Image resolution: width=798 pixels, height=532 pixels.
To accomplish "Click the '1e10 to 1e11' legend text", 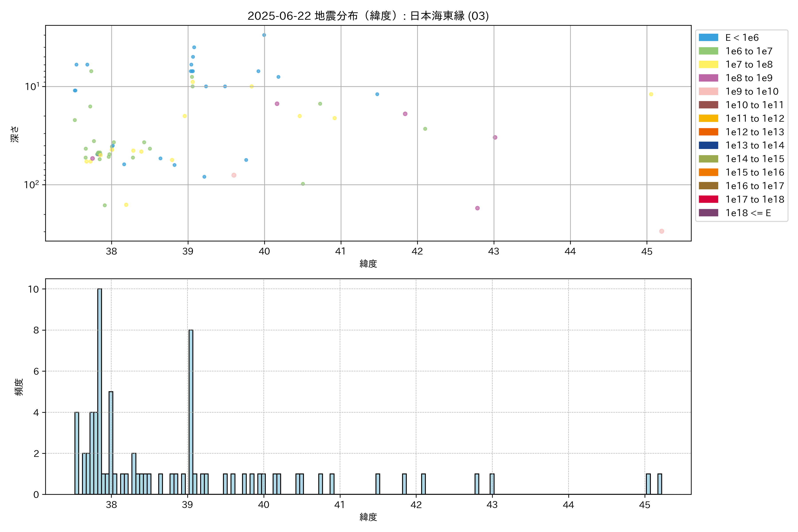I will [755, 105].
